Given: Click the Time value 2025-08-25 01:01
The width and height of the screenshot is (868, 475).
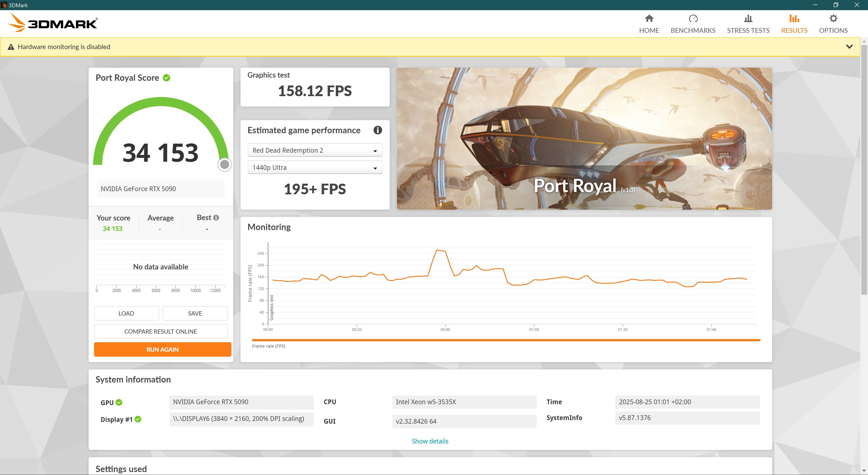Looking at the screenshot, I should coord(687,402).
